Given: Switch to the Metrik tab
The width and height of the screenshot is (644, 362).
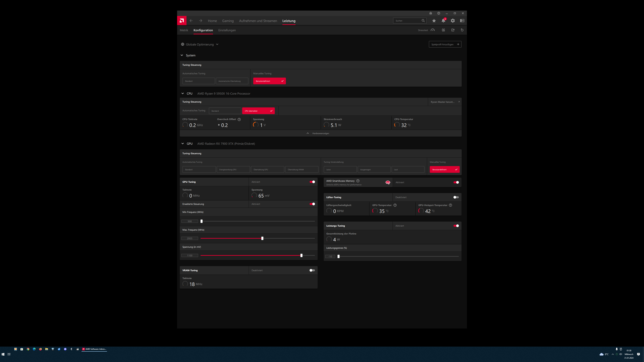Looking at the screenshot, I should tap(184, 30).
